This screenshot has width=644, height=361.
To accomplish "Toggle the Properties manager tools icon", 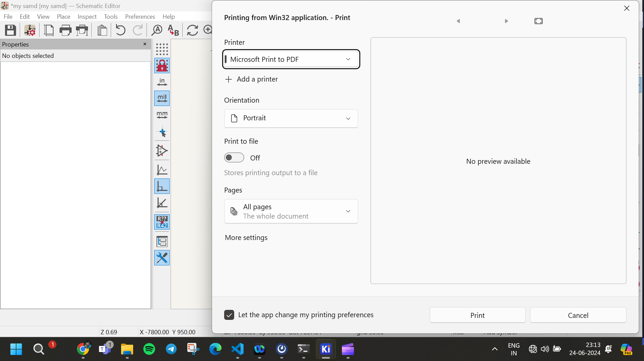I will (x=162, y=258).
